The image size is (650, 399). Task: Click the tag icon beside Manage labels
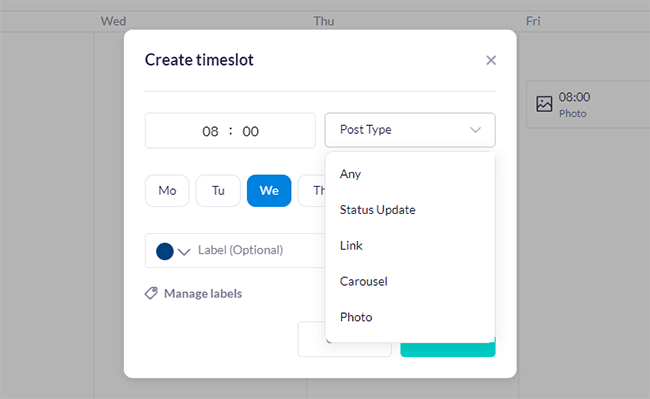pyautogui.click(x=151, y=293)
